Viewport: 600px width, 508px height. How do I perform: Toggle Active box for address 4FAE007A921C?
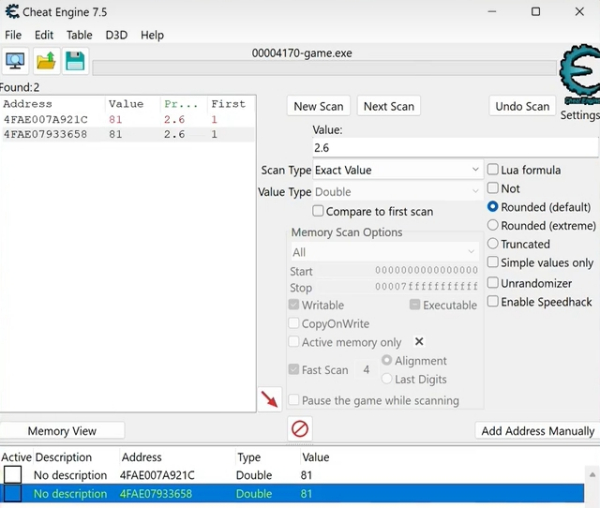tap(13, 475)
